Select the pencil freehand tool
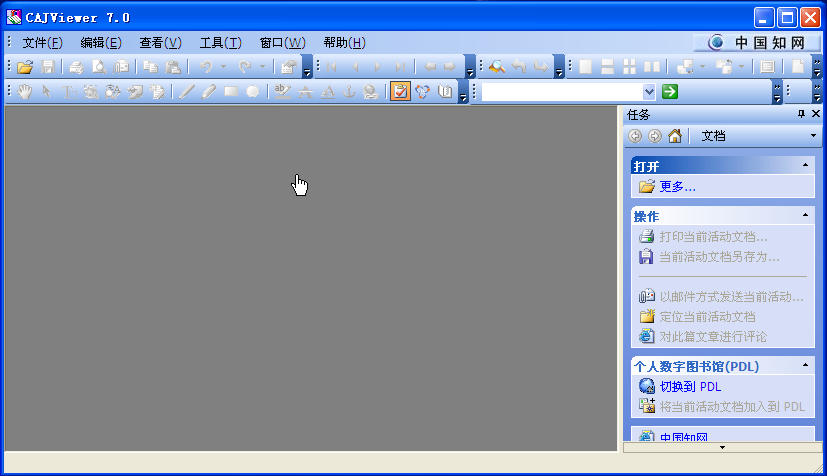 point(209,92)
